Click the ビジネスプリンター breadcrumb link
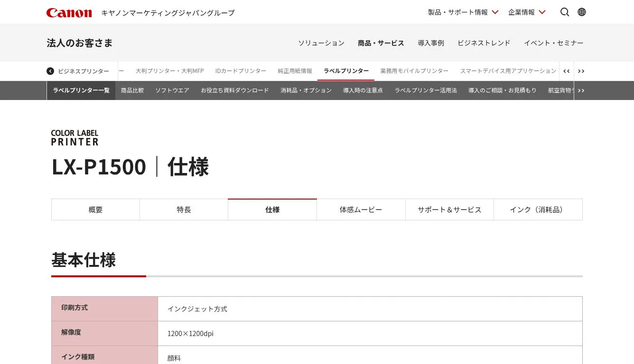 coord(84,71)
